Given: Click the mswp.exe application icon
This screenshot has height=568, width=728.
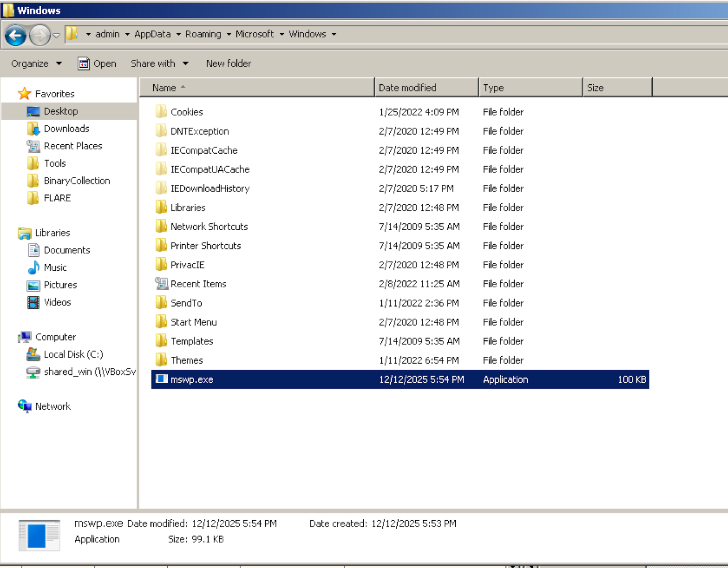Looking at the screenshot, I should tap(161, 379).
